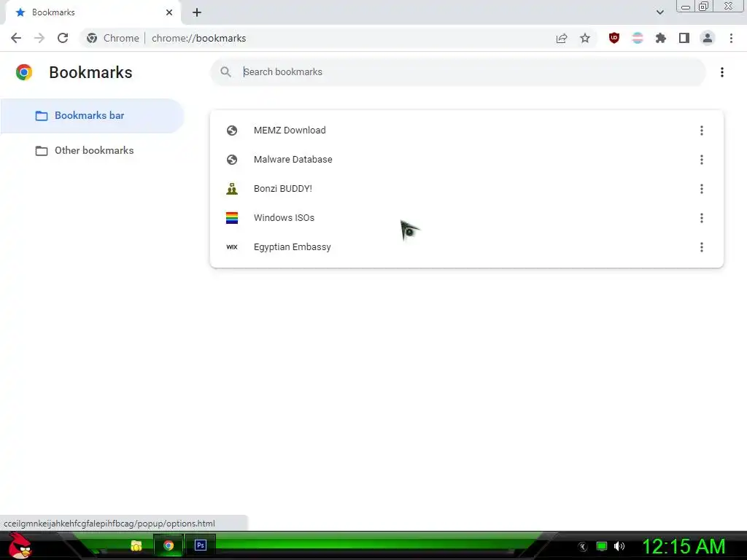Open the Extensions puzzle menu
The image size is (747, 560).
pyautogui.click(x=661, y=38)
